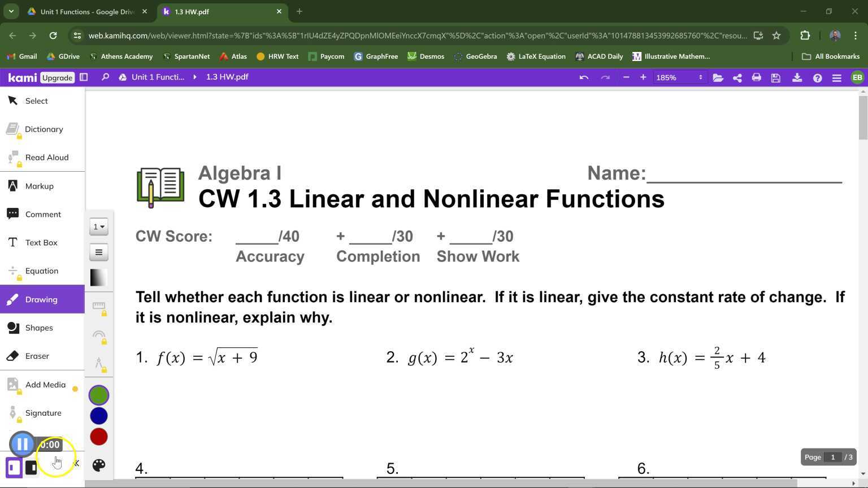Print the 1.3 HW document
The height and width of the screenshot is (488, 868).
pyautogui.click(x=756, y=77)
